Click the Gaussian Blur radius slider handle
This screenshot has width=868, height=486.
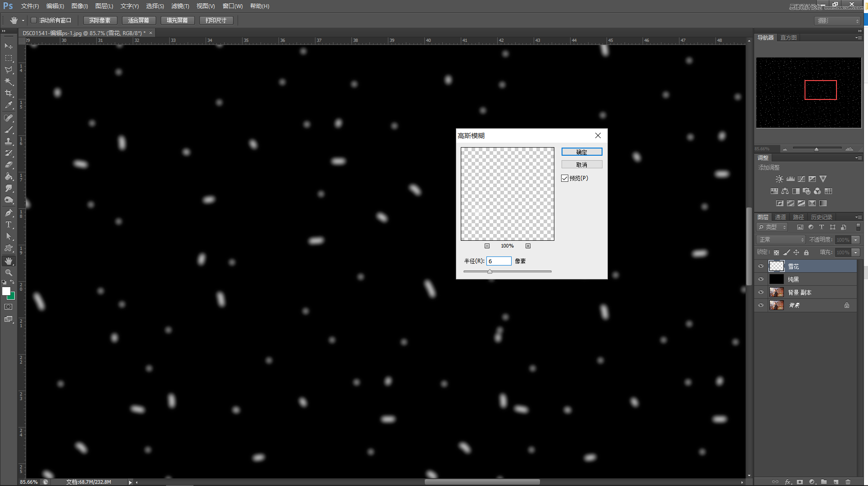tap(490, 271)
